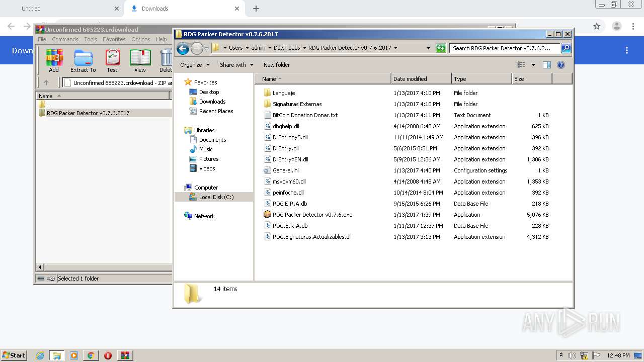Viewport: 644px width, 362px height.
Task: Expand breadcrumb arrow after admin
Action: click(269, 48)
